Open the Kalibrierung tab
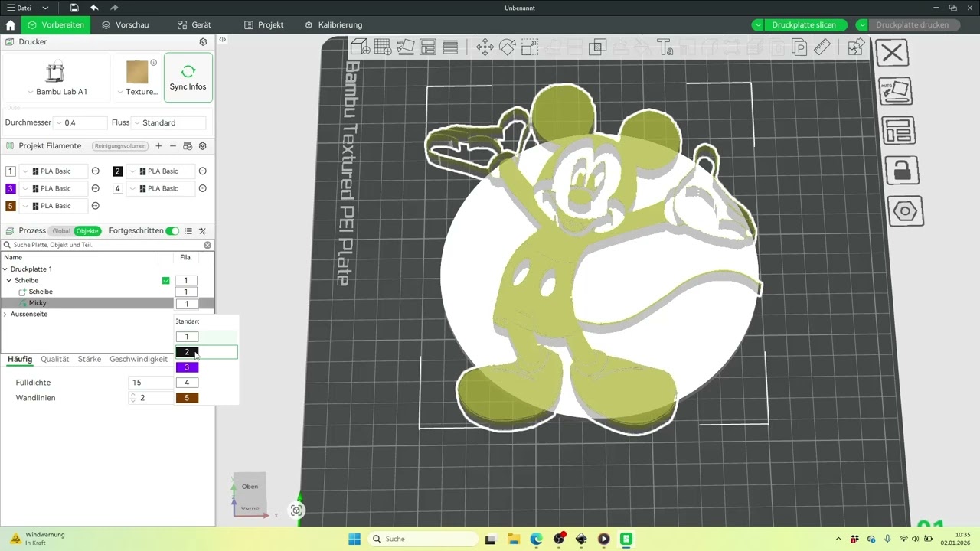This screenshot has height=551, width=980. coord(333,25)
